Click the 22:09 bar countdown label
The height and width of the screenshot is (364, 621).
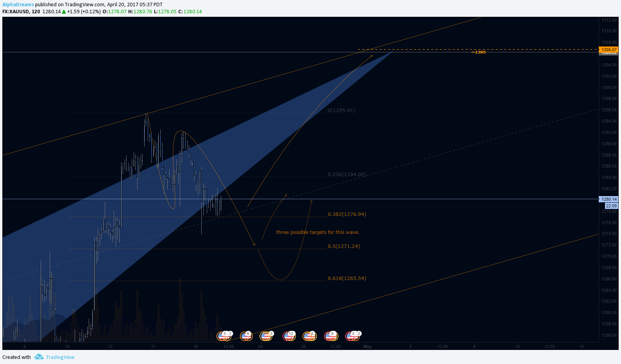coord(611,206)
